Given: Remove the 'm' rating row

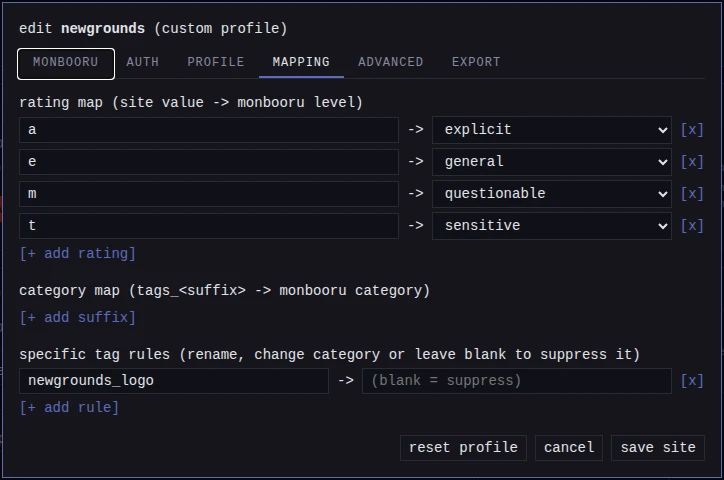Looking at the screenshot, I should [692, 193].
